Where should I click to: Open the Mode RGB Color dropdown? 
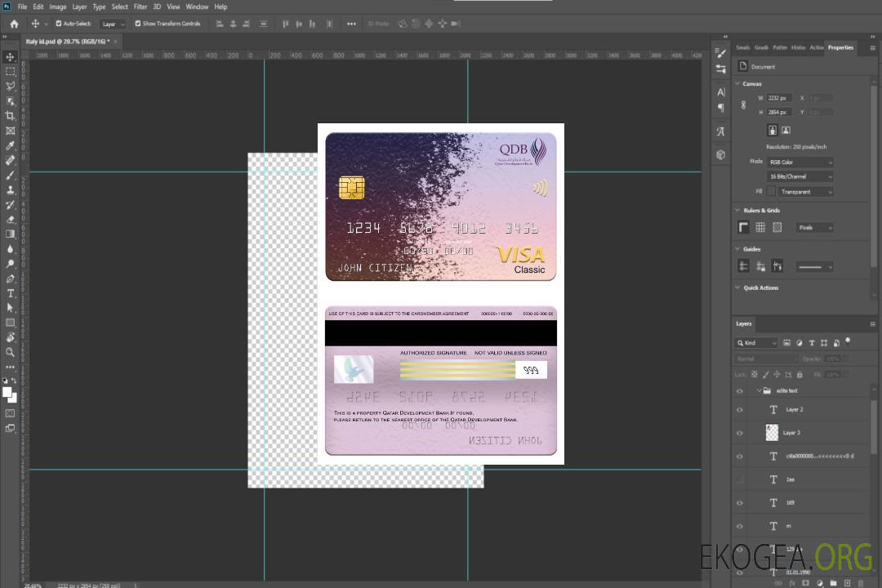800,162
